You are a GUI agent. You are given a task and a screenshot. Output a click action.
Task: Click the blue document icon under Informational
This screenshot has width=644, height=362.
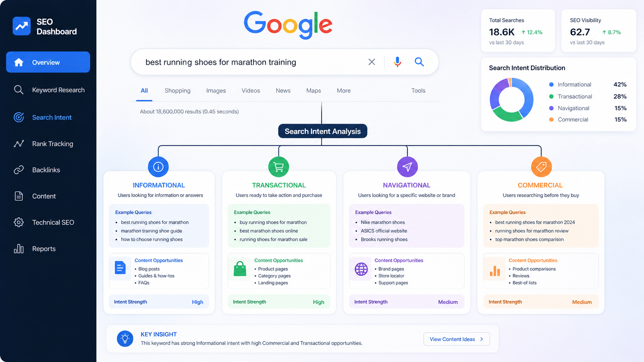120,267
